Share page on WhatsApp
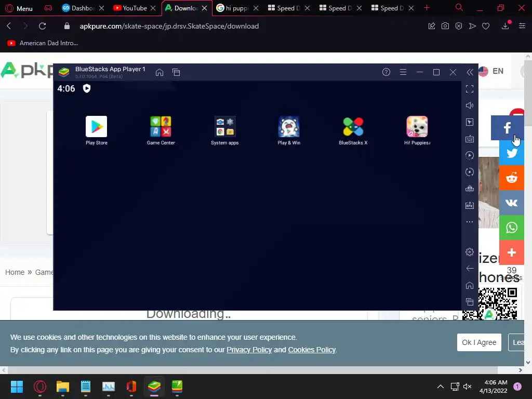 512,228
